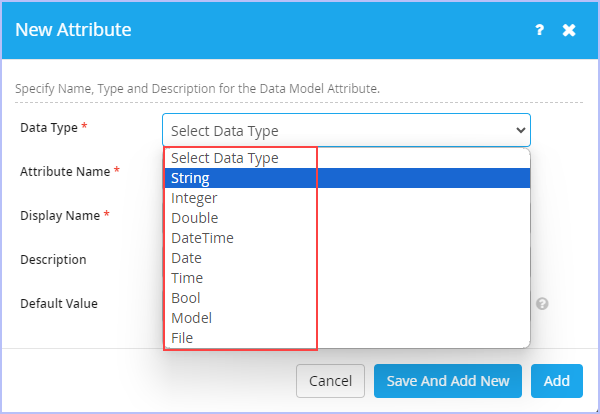Image resolution: width=600 pixels, height=414 pixels.
Task: Collapse the Data Type dropdown arrow
Action: pos(520,130)
